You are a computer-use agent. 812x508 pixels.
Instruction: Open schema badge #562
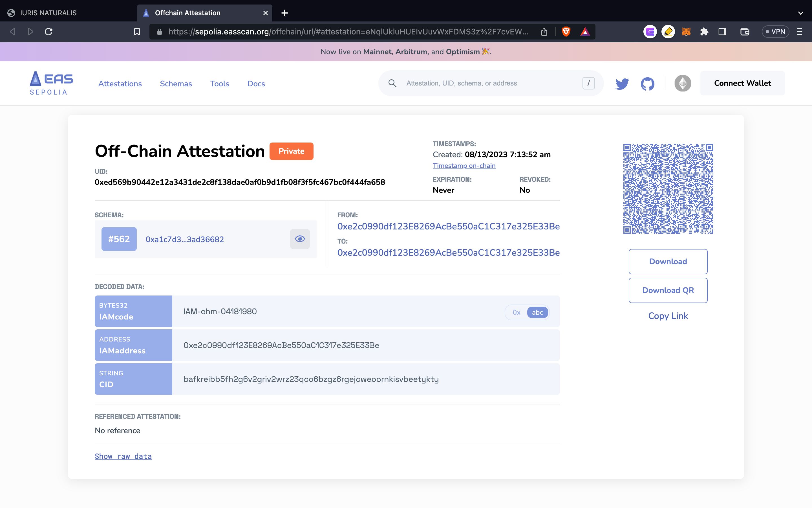coord(119,239)
